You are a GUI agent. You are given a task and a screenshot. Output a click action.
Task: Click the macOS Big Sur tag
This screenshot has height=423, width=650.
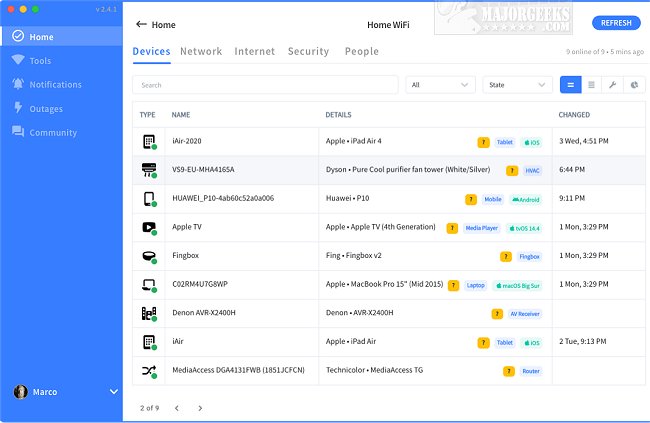(x=517, y=285)
